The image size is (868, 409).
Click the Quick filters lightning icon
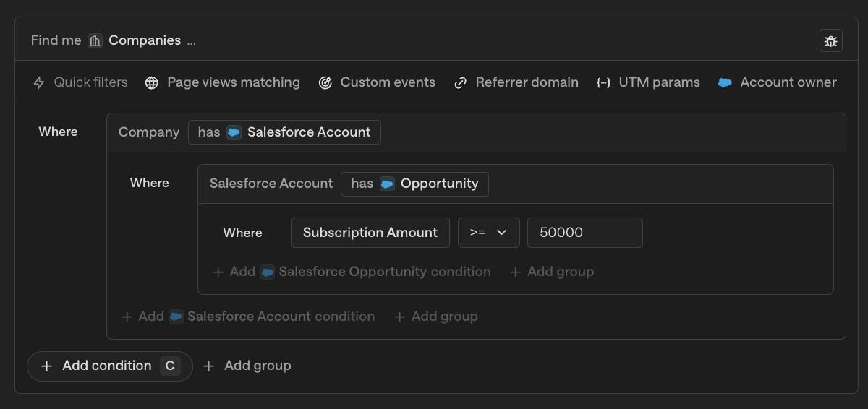click(39, 82)
